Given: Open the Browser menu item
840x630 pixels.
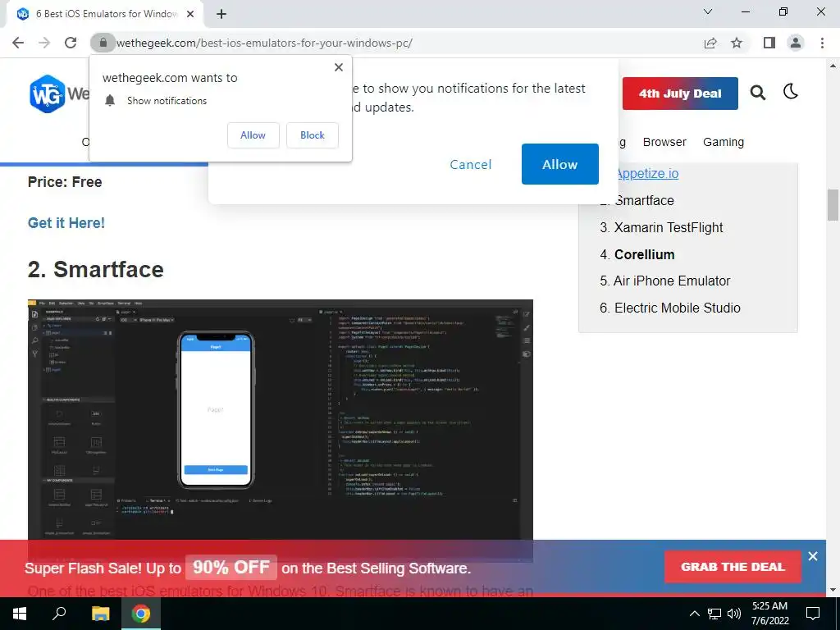Looking at the screenshot, I should 664,142.
